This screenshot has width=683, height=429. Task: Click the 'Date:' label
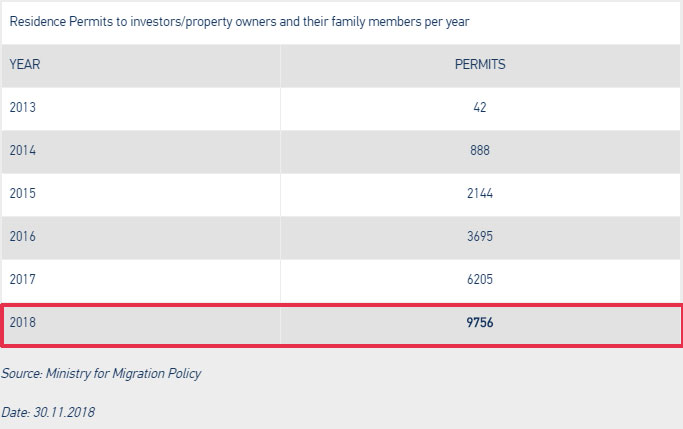click(16, 412)
